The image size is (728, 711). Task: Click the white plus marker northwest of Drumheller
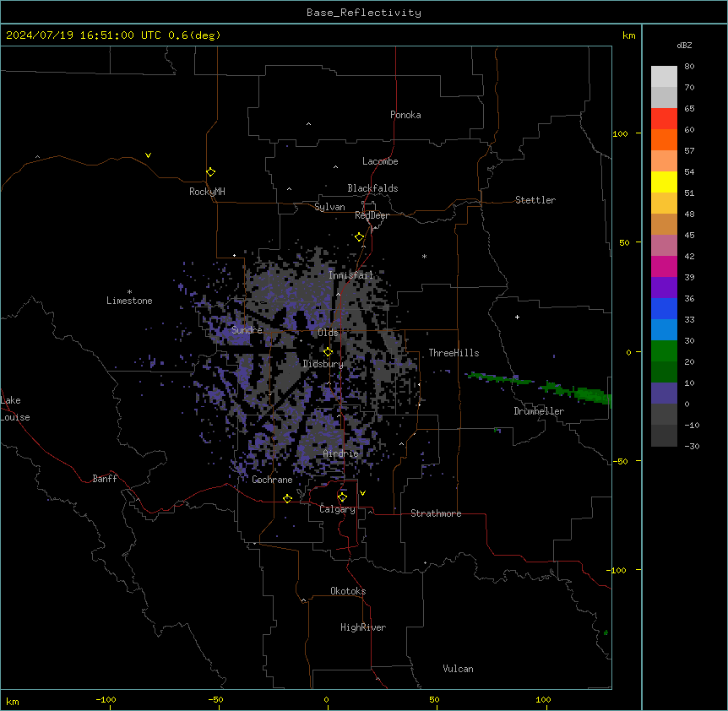click(517, 317)
